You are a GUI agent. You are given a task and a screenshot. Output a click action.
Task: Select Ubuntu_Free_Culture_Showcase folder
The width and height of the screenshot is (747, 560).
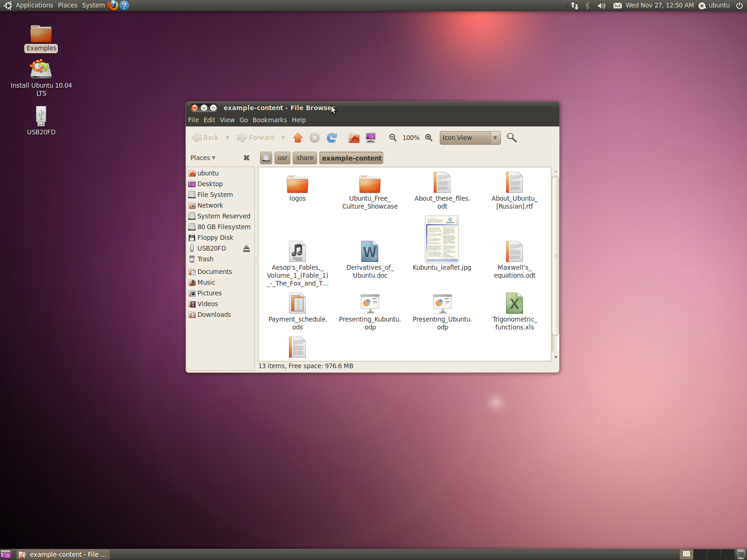370,184
